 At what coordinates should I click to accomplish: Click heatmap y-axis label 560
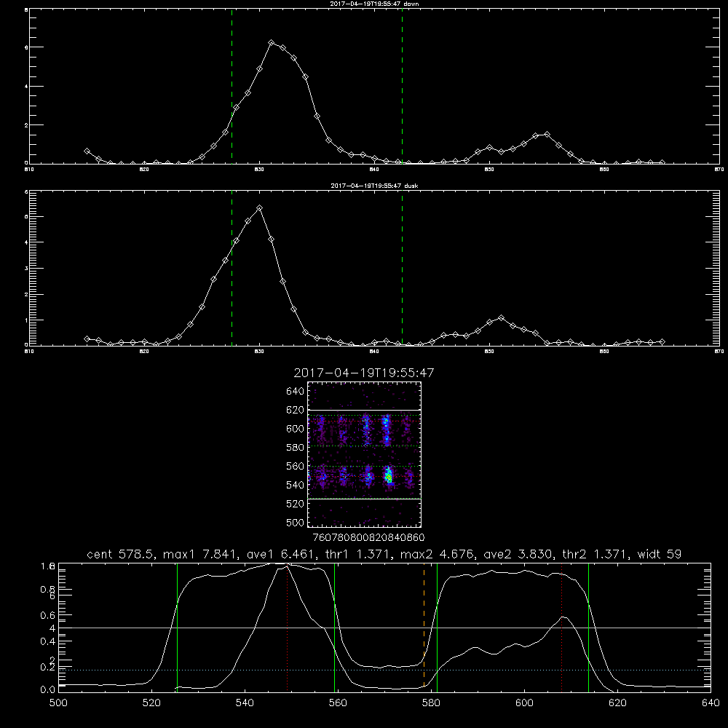pos(296,466)
